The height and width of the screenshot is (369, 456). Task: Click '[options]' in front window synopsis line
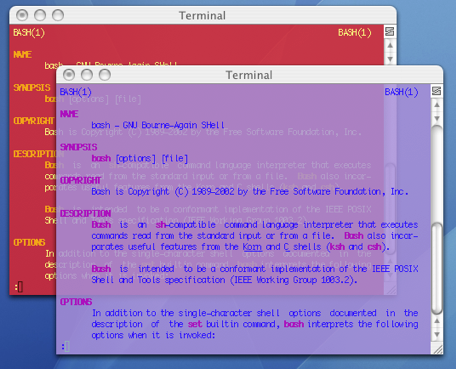point(136,158)
